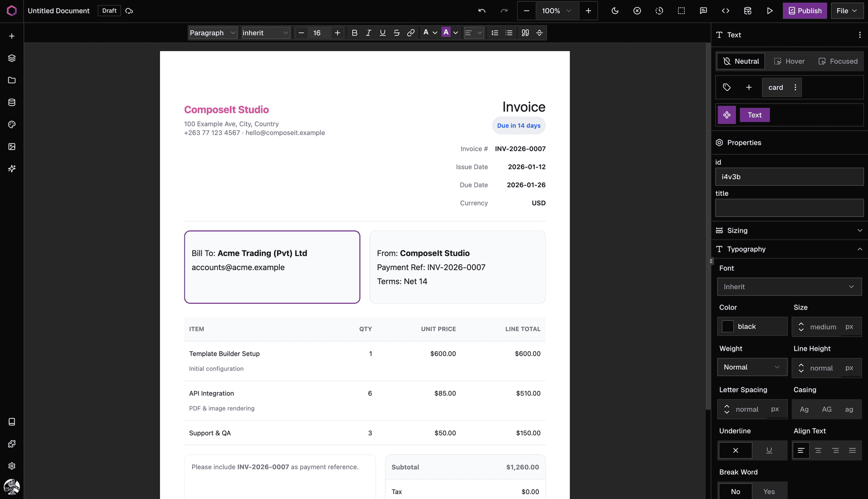Switch to the Focused state tab

838,61
